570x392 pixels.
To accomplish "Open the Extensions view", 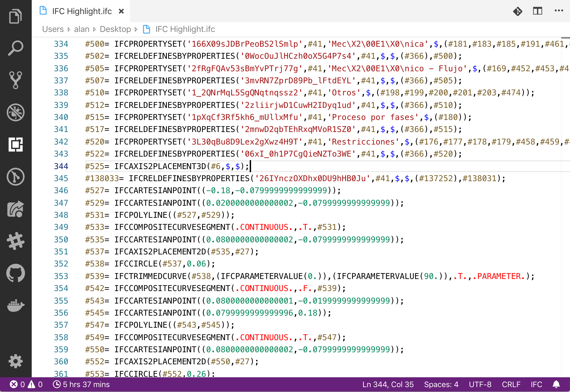I will pyautogui.click(x=15, y=145).
